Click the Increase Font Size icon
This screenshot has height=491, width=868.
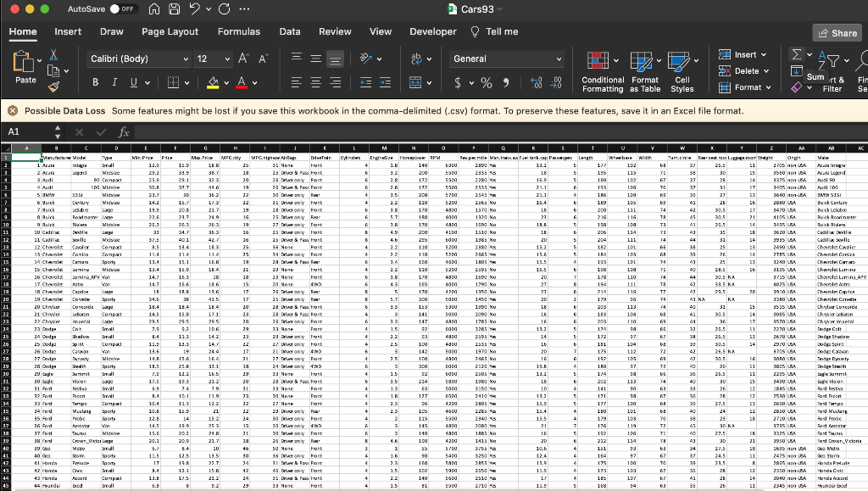click(x=243, y=59)
